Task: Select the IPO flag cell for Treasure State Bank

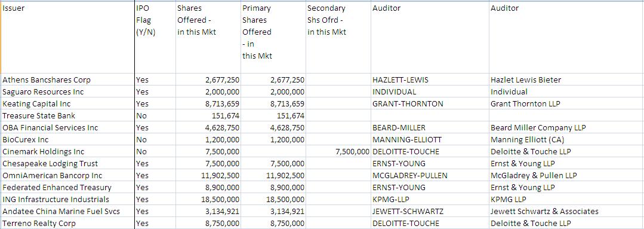Action: click(x=155, y=115)
